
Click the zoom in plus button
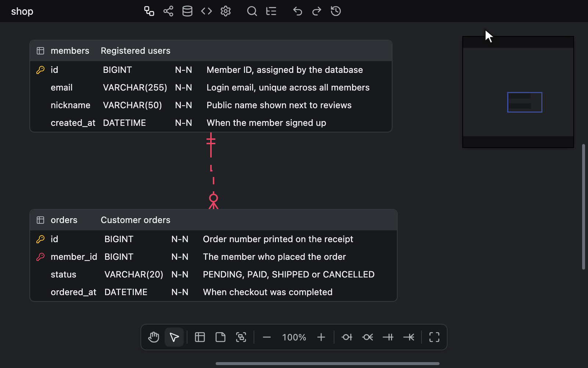(x=321, y=337)
